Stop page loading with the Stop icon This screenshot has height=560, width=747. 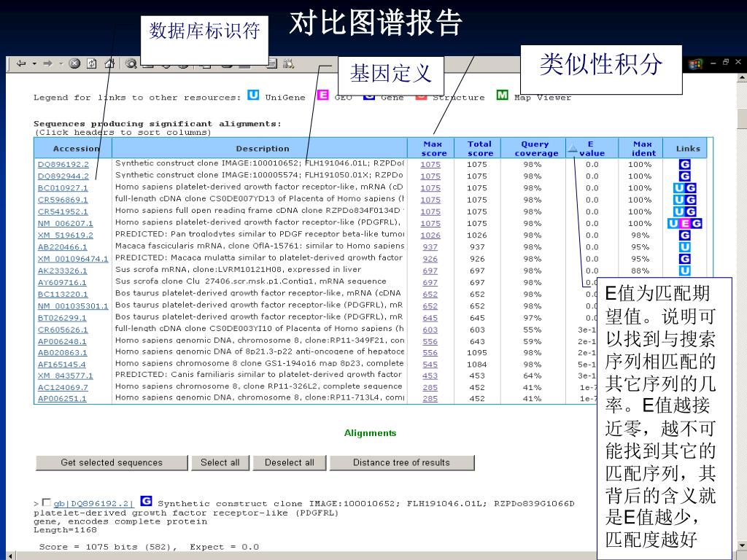tap(74, 63)
